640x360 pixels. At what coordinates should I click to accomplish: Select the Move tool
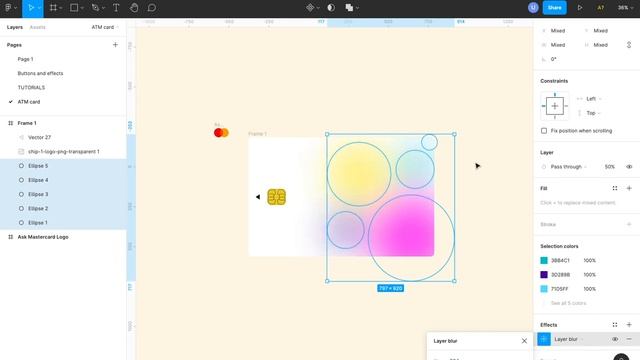coord(31,8)
